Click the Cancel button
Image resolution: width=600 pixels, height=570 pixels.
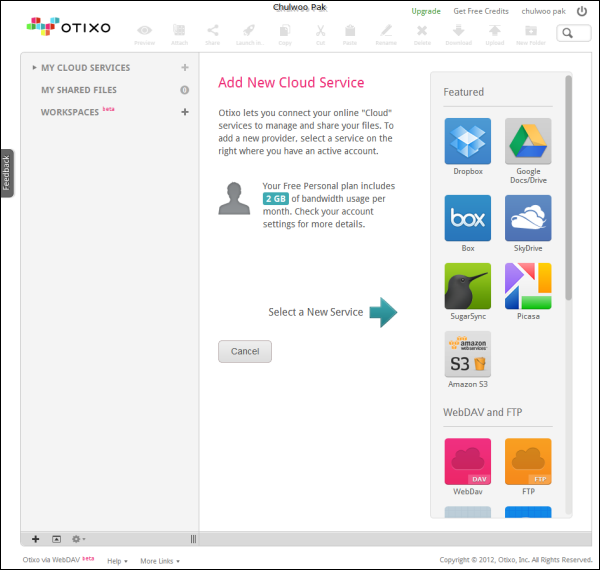[x=245, y=351]
